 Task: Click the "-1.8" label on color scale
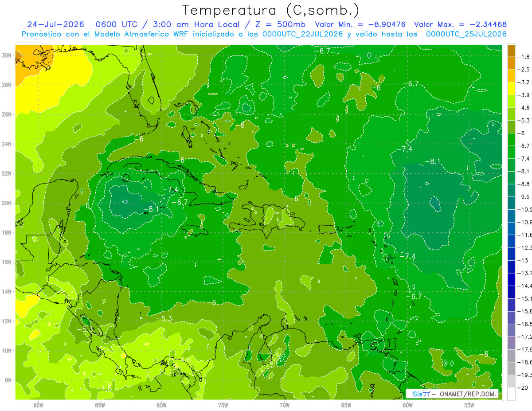click(x=524, y=57)
